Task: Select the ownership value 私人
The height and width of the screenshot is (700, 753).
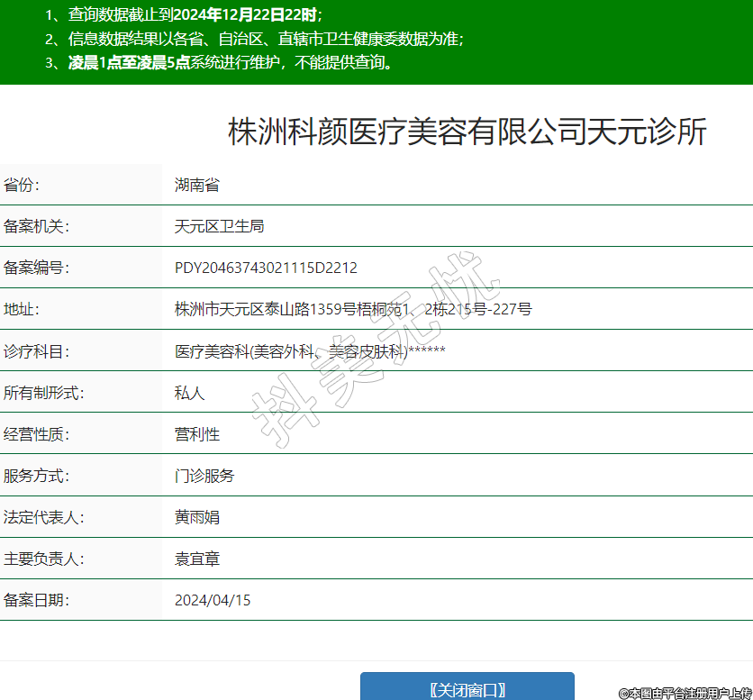Action: click(190, 393)
